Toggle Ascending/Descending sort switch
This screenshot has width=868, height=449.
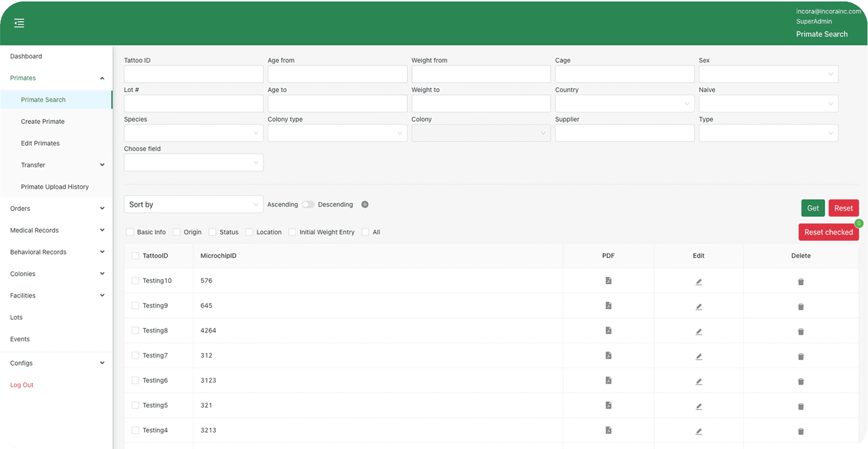pos(308,205)
